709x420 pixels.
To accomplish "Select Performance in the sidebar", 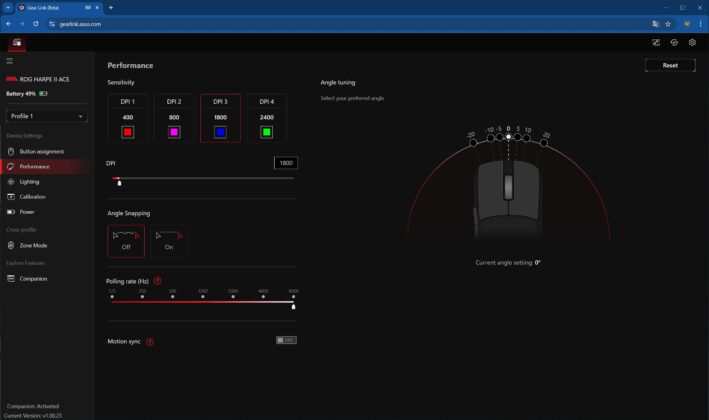I will click(45, 166).
